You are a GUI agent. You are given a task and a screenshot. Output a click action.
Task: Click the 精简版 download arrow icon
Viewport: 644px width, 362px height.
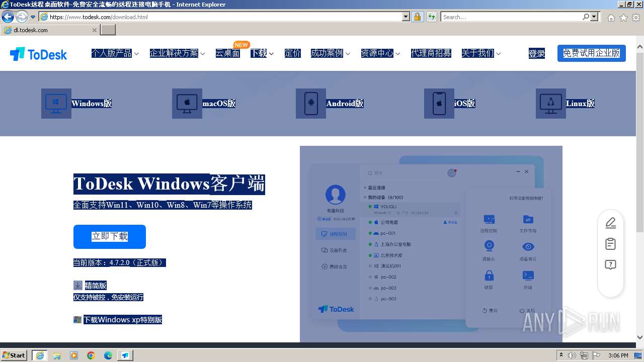point(77,285)
